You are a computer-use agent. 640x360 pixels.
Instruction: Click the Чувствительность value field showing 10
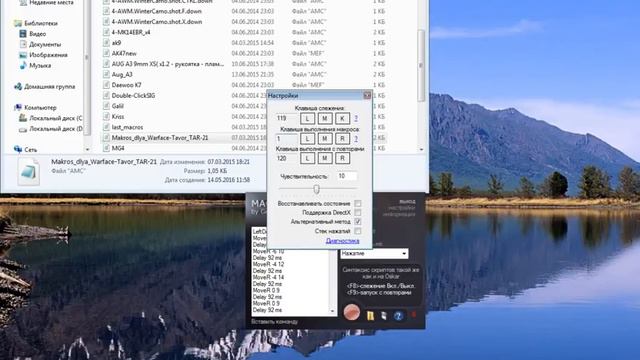[x=347, y=176]
